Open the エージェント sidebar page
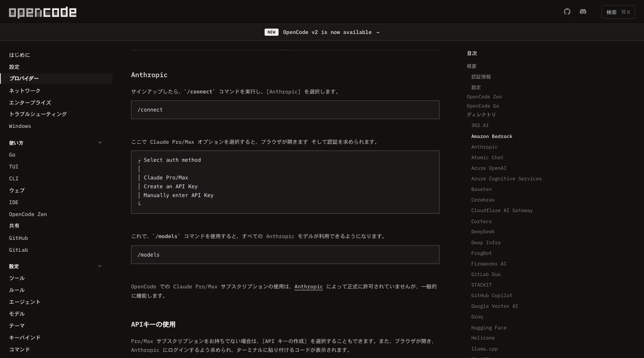This screenshot has width=644, height=358. click(x=25, y=302)
